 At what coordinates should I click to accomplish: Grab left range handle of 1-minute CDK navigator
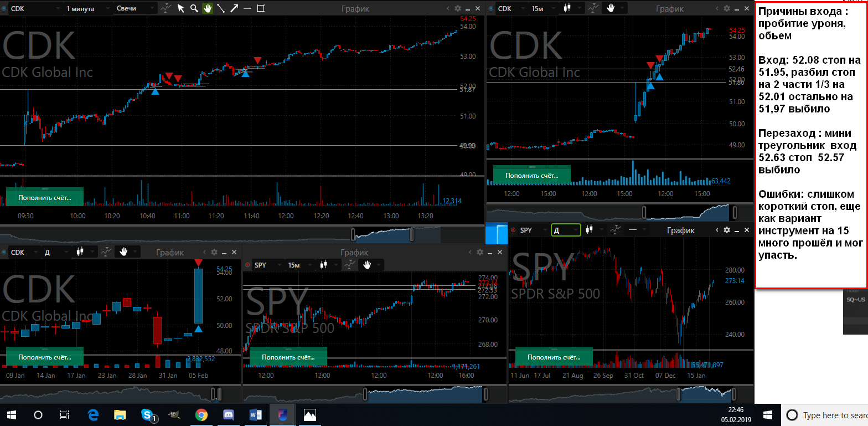coord(353,234)
